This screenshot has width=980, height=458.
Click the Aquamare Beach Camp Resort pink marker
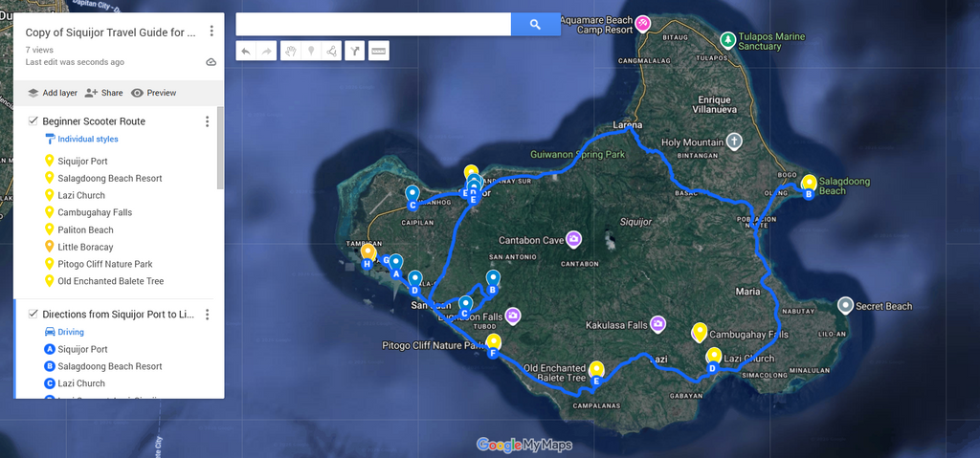(642, 24)
